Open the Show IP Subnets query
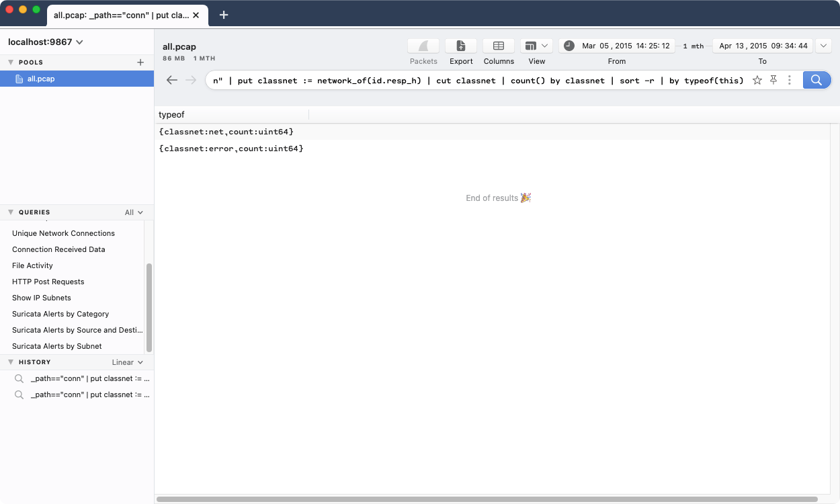The height and width of the screenshot is (504, 840). (x=42, y=298)
